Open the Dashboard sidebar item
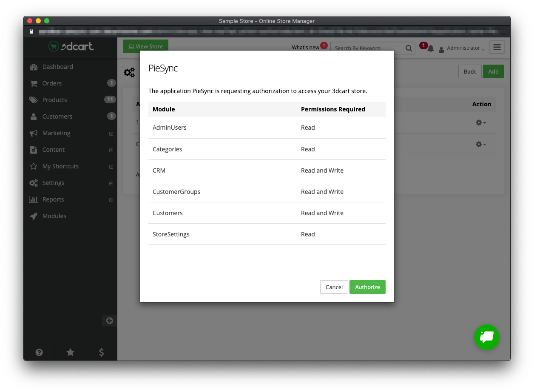Screen dimensions: 534x392 tap(57, 67)
